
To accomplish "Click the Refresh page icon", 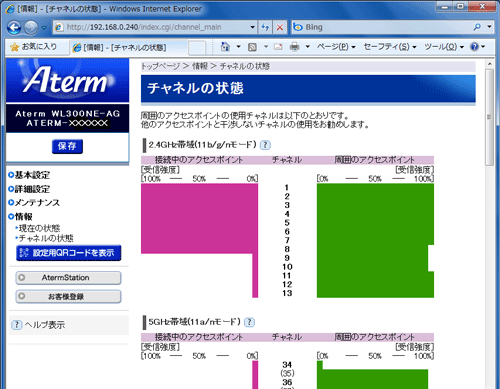I will 265,27.
